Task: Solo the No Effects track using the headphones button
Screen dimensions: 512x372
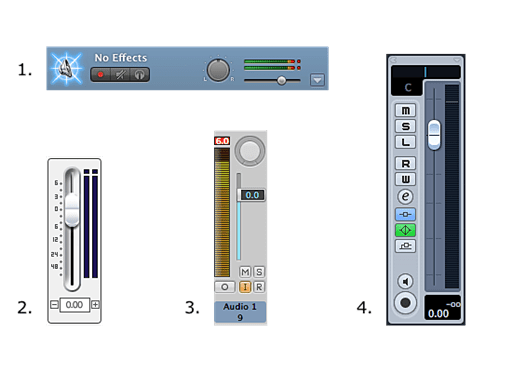Action: [x=140, y=74]
